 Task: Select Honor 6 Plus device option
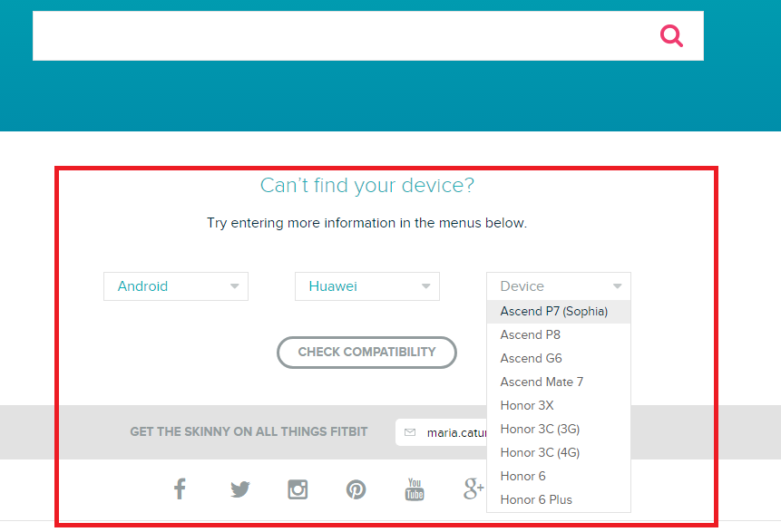(559, 499)
